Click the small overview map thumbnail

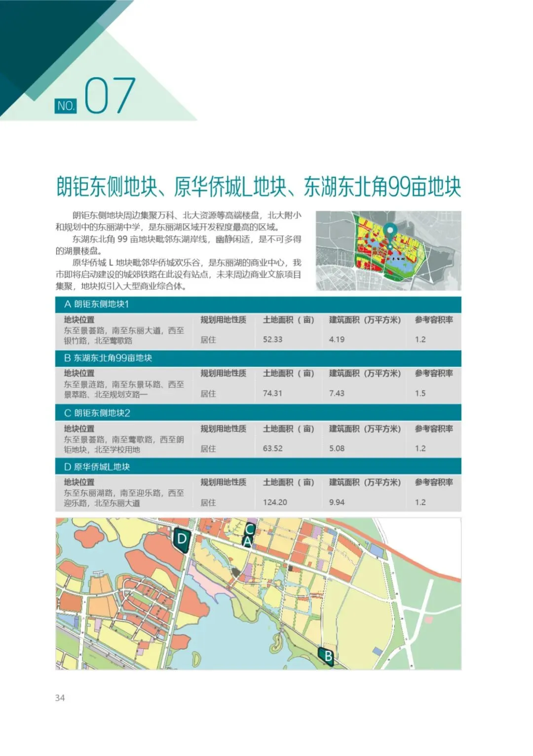coord(388,250)
